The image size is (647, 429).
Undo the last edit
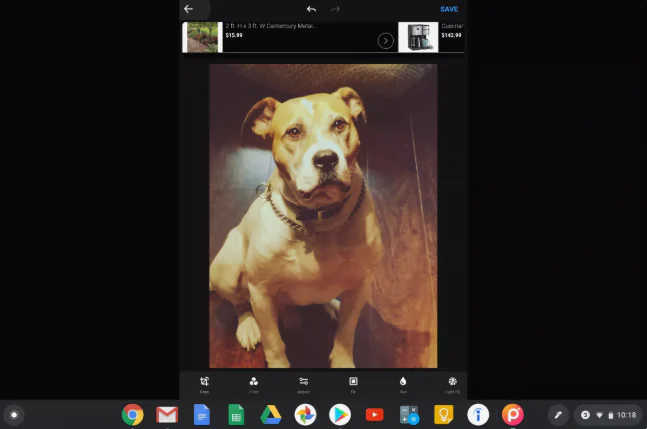click(312, 9)
